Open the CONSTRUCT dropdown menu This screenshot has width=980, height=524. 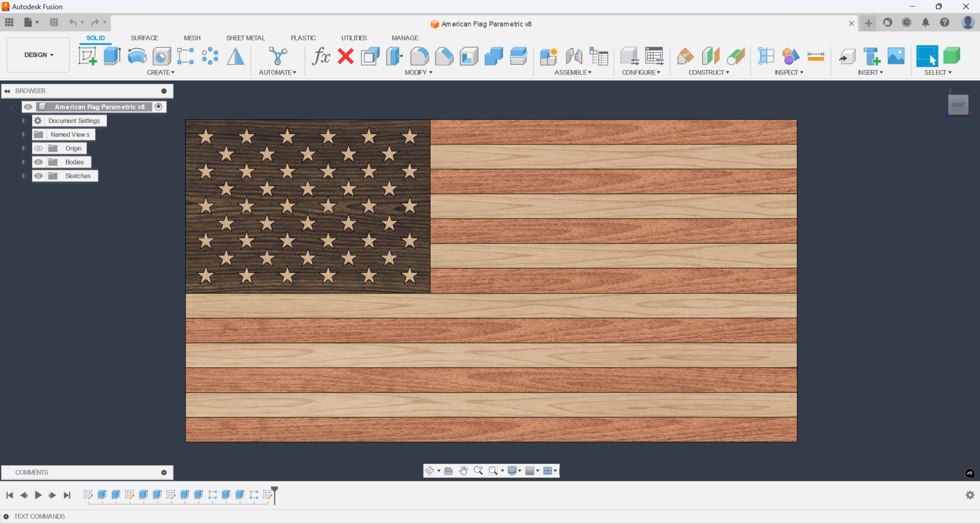(709, 73)
